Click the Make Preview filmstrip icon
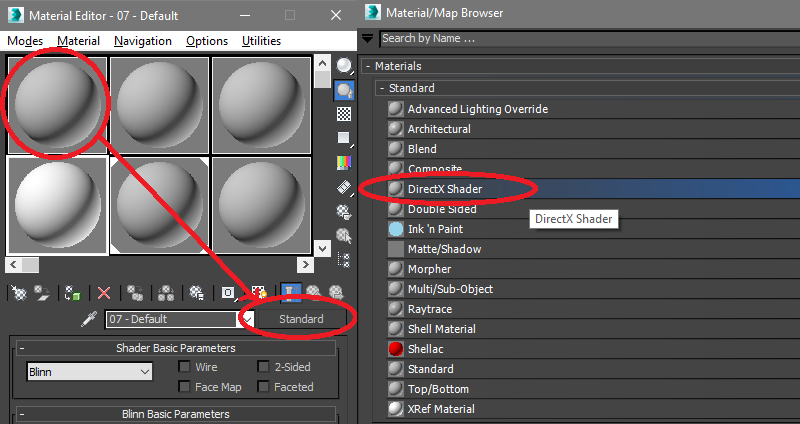 [x=344, y=187]
